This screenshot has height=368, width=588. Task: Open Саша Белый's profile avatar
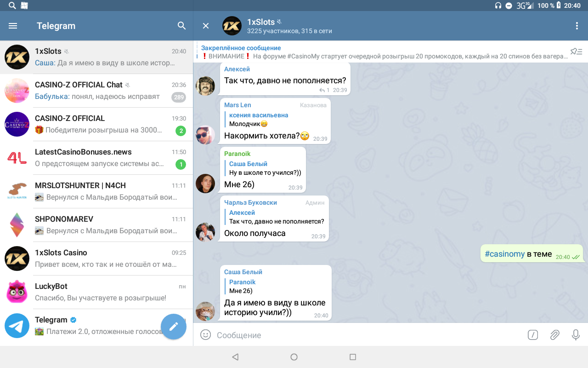[205, 311]
